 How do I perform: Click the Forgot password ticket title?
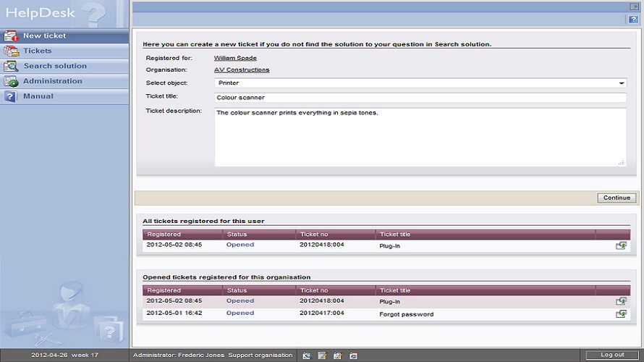(x=406, y=314)
